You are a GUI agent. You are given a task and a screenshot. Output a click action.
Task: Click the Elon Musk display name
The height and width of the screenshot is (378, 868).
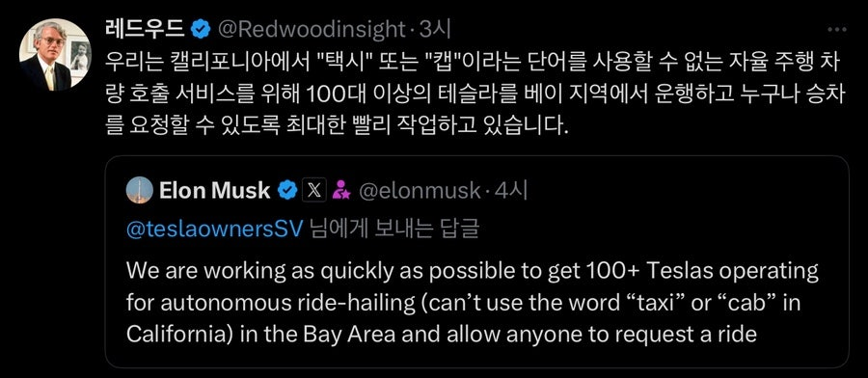tap(215, 190)
